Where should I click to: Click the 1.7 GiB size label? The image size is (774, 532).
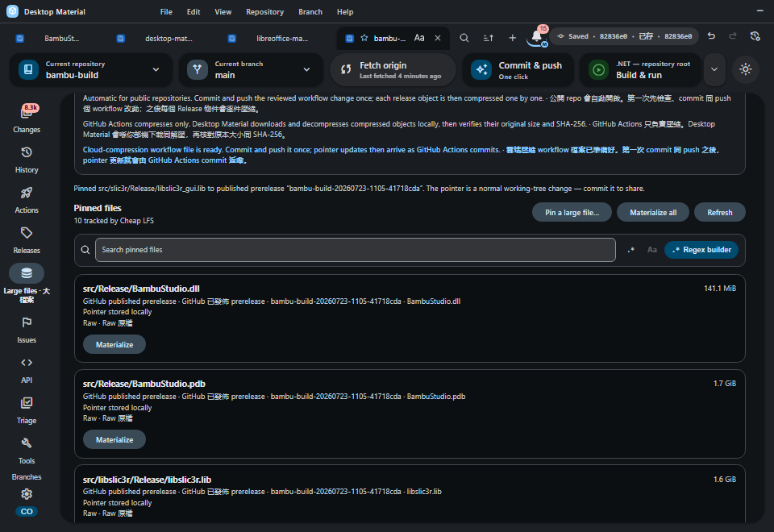pos(725,384)
